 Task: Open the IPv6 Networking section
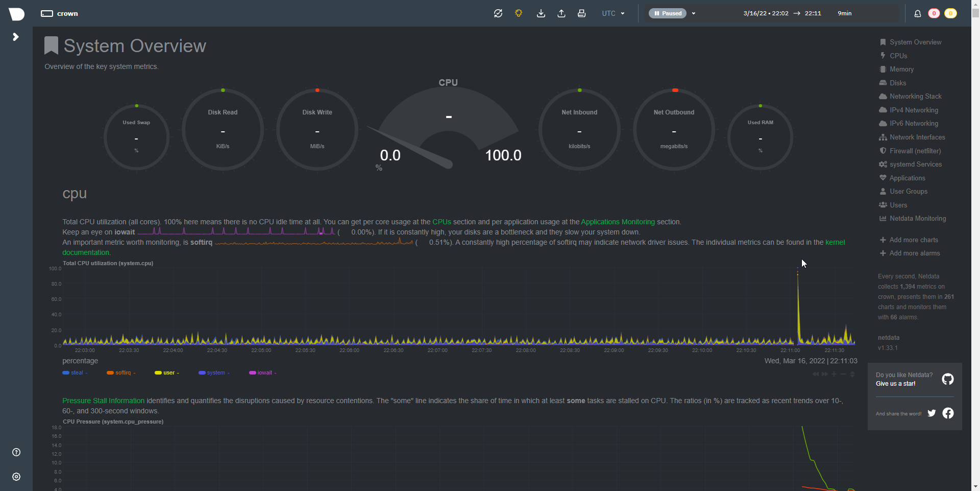909,124
